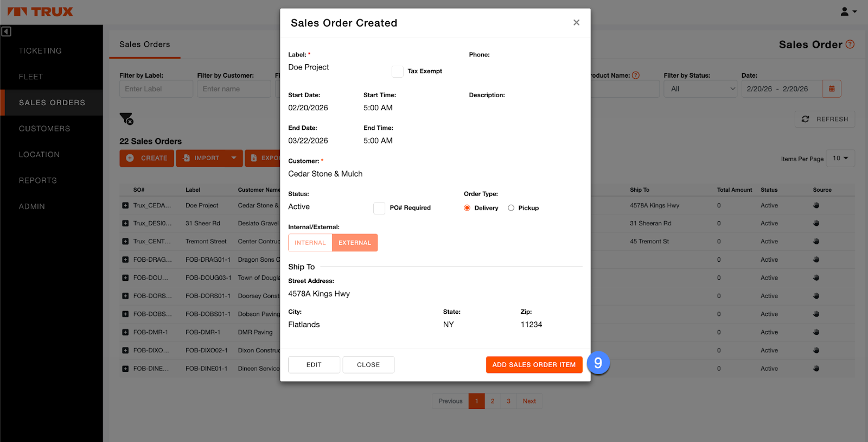The height and width of the screenshot is (442, 868).
Task: Click the calendar icon in Date filter
Action: pyautogui.click(x=832, y=89)
